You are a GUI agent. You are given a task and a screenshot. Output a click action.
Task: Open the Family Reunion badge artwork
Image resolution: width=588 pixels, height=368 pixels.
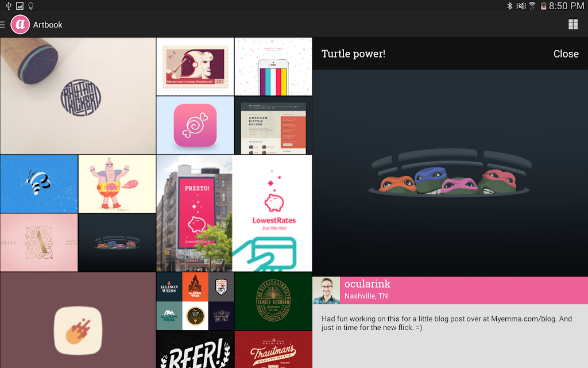[273, 301]
